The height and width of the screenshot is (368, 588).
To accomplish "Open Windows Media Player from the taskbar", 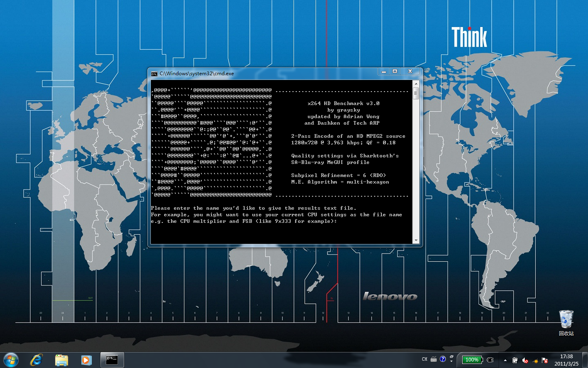I will (x=86, y=360).
